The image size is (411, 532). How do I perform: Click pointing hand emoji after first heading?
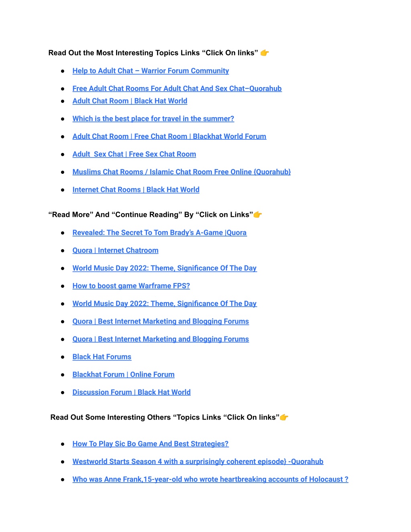click(x=265, y=53)
